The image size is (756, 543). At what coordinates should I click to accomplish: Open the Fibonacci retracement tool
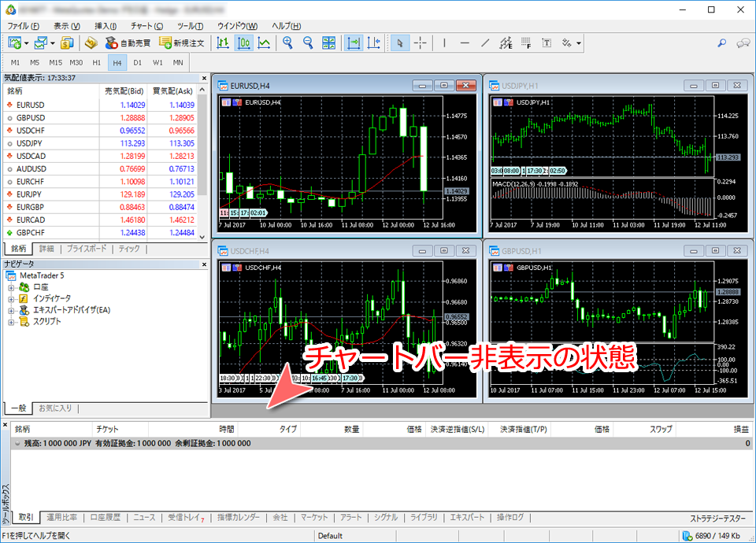[524, 42]
